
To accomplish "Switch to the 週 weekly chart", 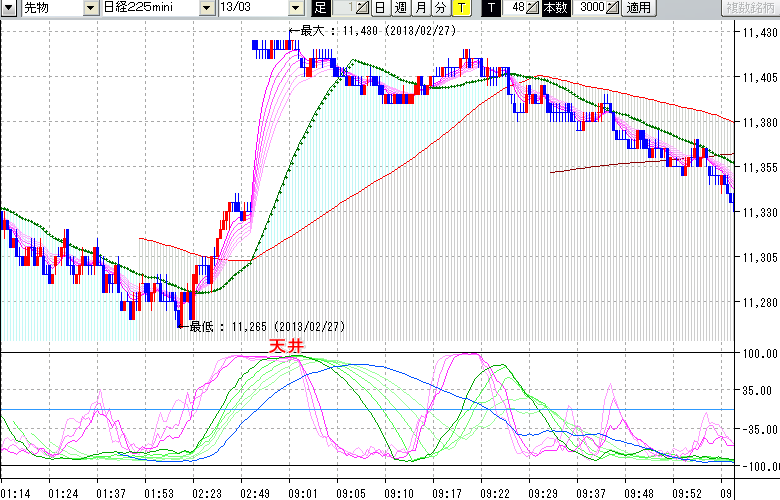I will [x=400, y=8].
